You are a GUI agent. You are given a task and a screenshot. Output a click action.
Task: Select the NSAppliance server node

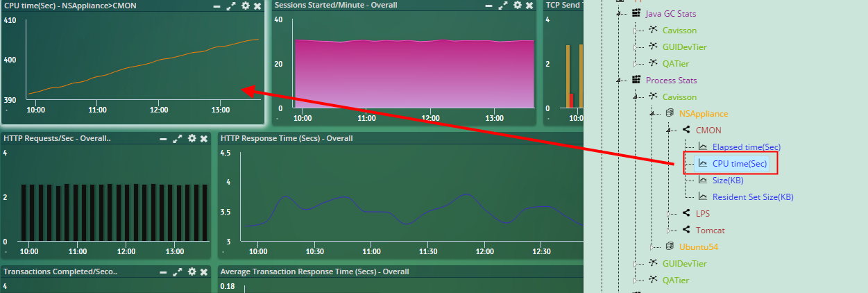704,114
